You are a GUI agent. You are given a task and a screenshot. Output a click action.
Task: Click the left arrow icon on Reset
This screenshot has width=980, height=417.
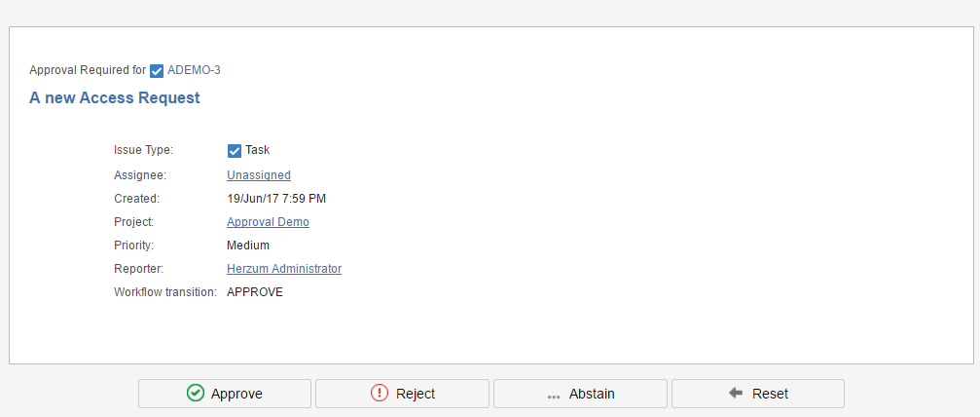[x=736, y=394]
